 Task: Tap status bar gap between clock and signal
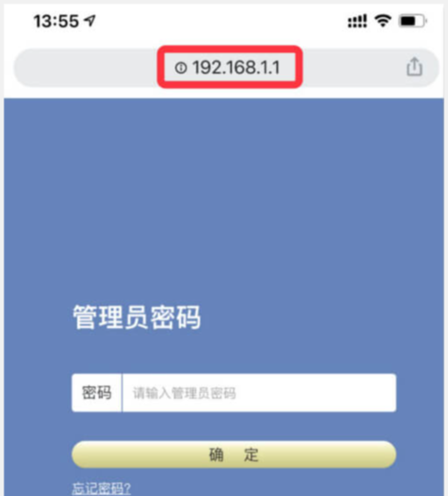(221, 21)
